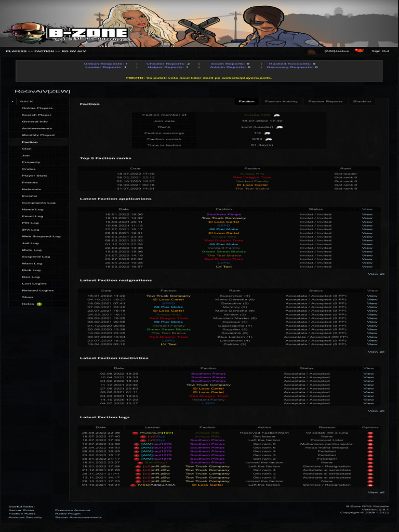
Task: Delete the 30.01.2022 21:17 Got rank 2 log
Action: [370, 459]
